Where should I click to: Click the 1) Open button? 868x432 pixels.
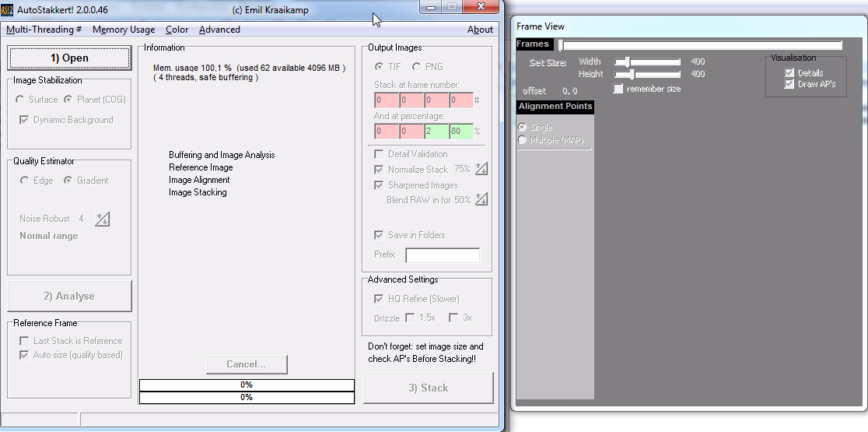click(69, 58)
